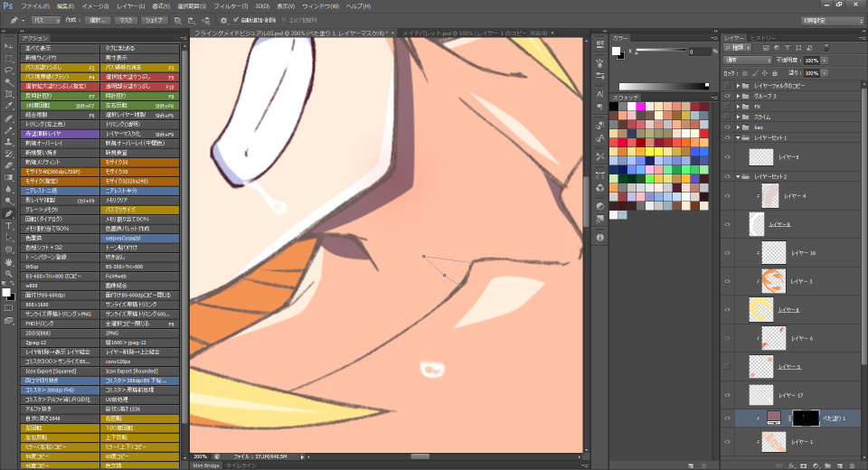Select the Crop tool
This screenshot has width=868, height=470.
point(8,94)
